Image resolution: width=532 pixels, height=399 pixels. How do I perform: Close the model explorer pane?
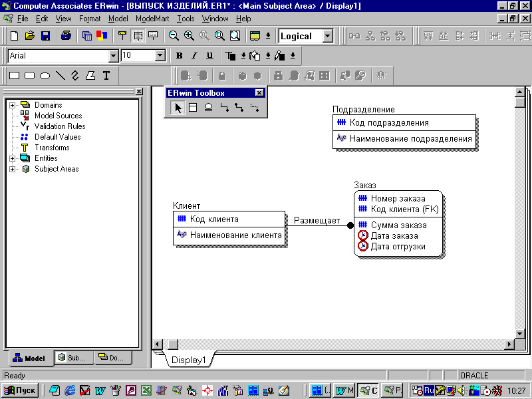139,92
